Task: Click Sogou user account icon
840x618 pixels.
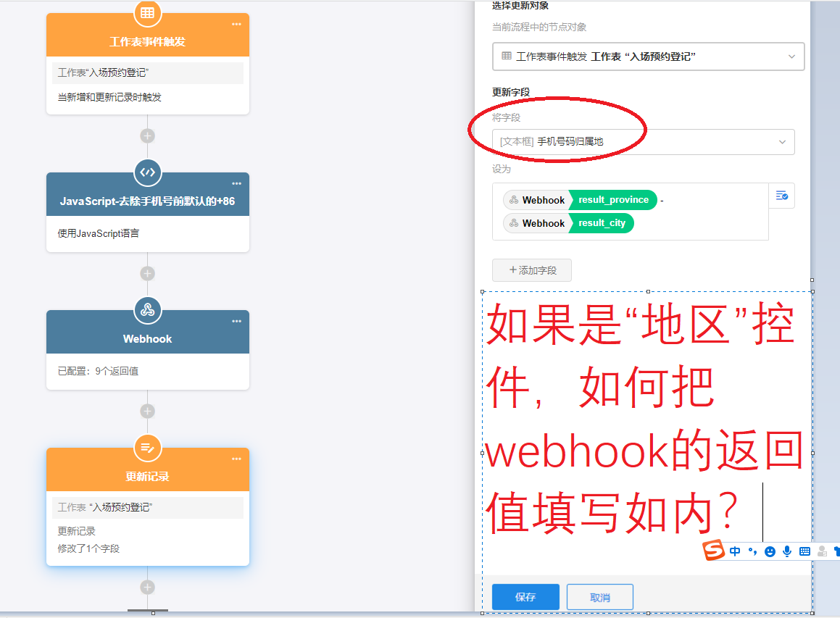Action: (x=823, y=551)
